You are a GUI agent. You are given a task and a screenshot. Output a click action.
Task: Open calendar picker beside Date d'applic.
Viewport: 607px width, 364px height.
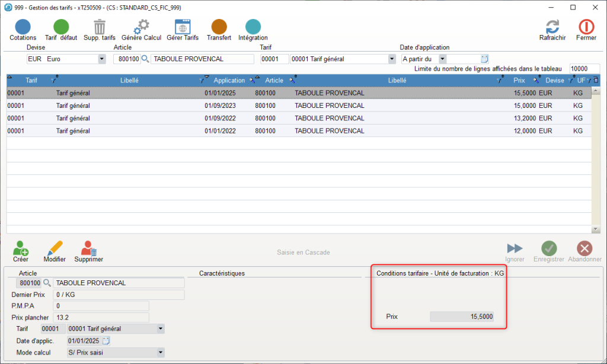pos(106,341)
